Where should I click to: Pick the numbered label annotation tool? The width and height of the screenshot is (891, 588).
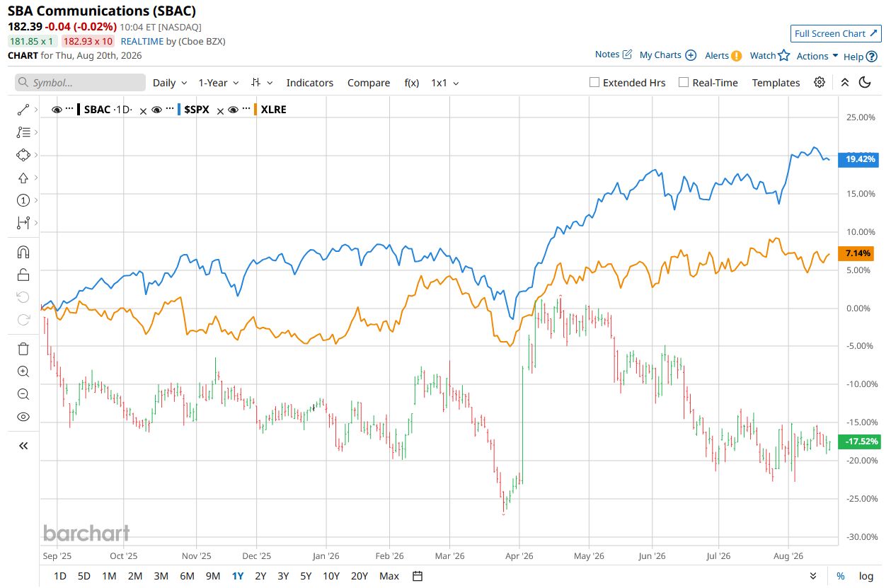[23, 200]
